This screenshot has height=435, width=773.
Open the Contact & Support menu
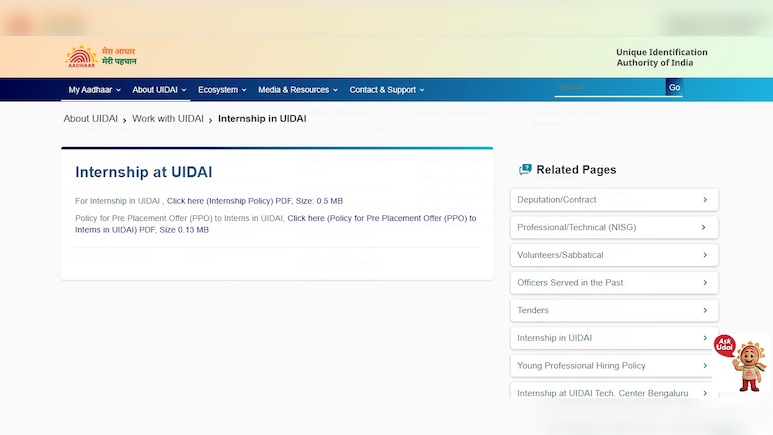click(386, 90)
